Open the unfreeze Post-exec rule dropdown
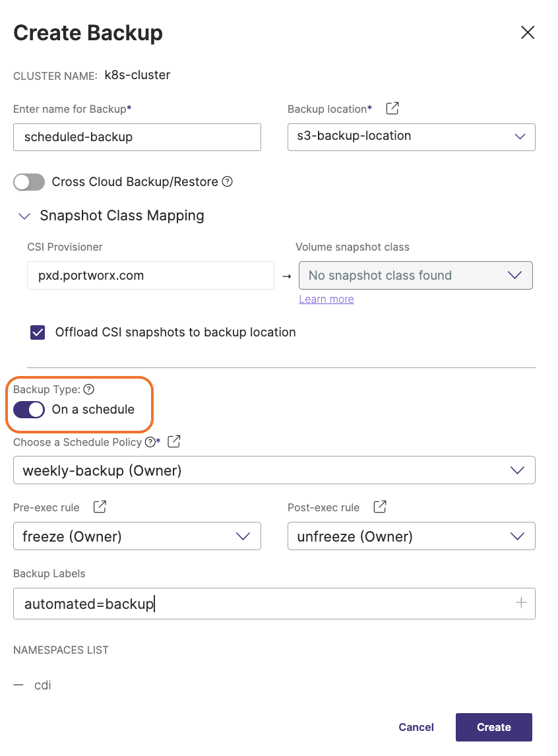Viewport: 558px width, 756px height. (x=411, y=536)
